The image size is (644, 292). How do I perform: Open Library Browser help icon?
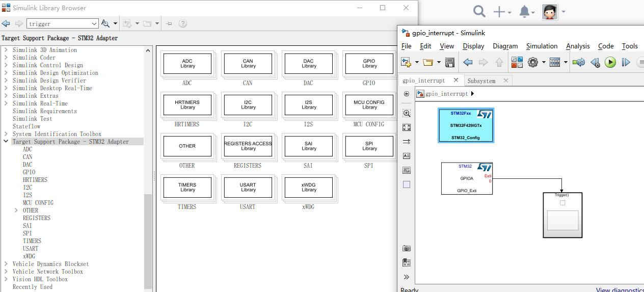pos(183,23)
